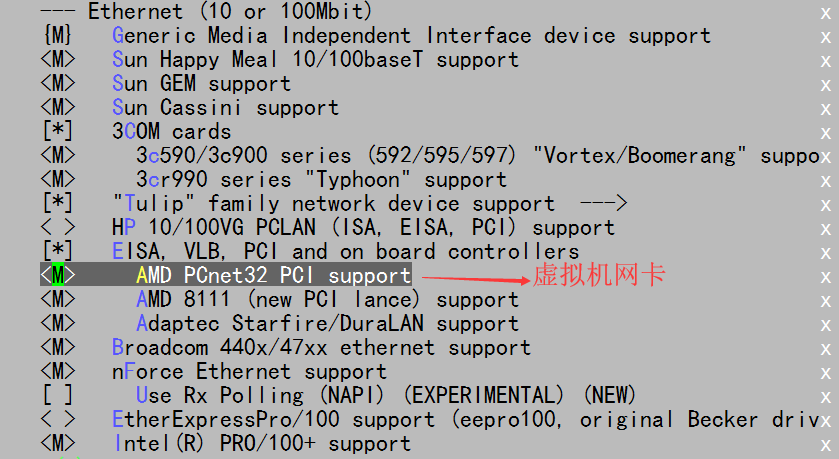
Task: Select Broadcom 440x/47xx ethernet support
Action: point(321,348)
